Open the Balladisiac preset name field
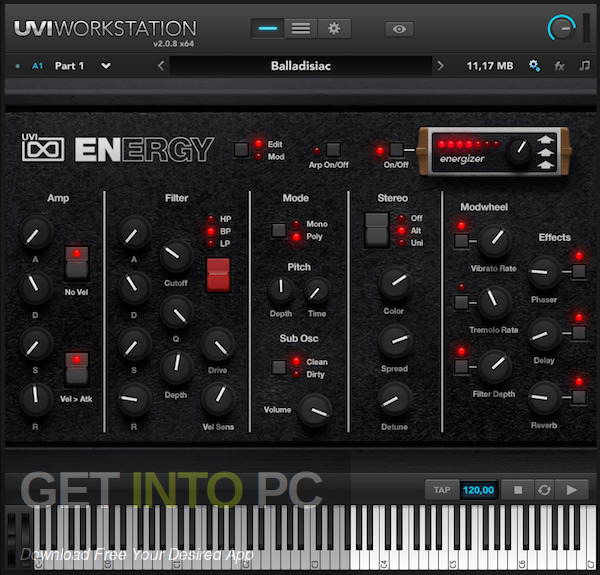The height and width of the screenshot is (575, 600). 301,66
